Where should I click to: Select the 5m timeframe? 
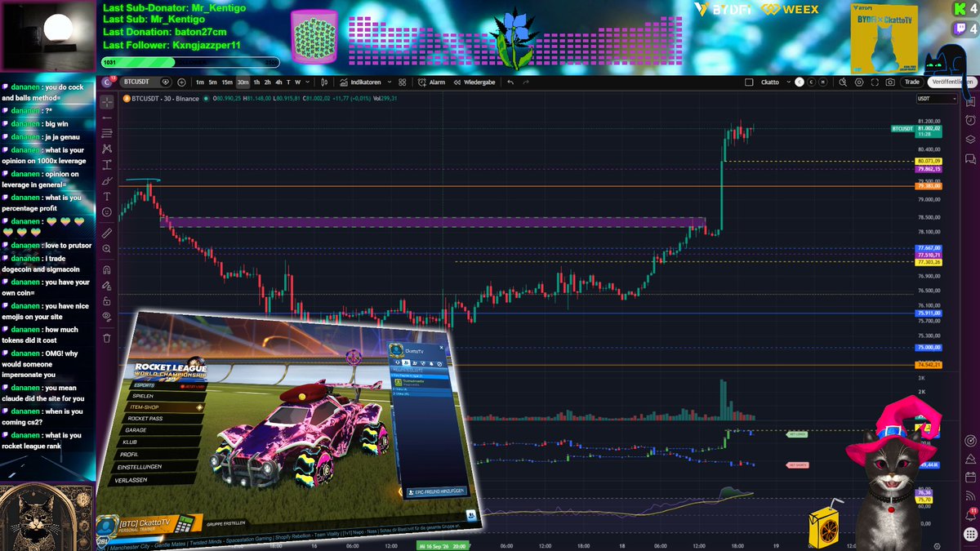[212, 82]
